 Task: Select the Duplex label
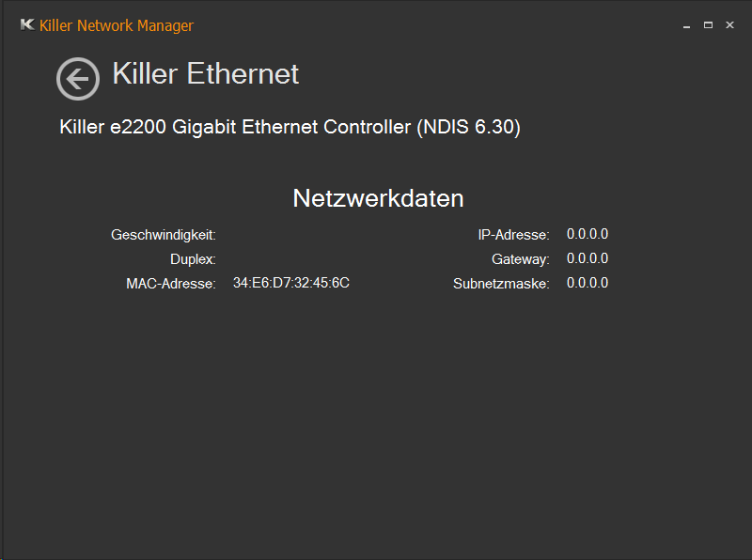(x=193, y=259)
